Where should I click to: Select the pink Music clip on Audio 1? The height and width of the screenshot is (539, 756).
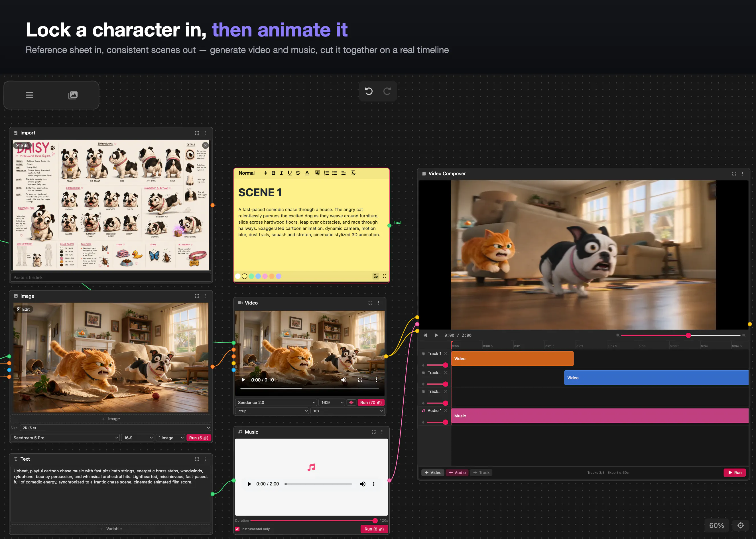(x=599, y=416)
